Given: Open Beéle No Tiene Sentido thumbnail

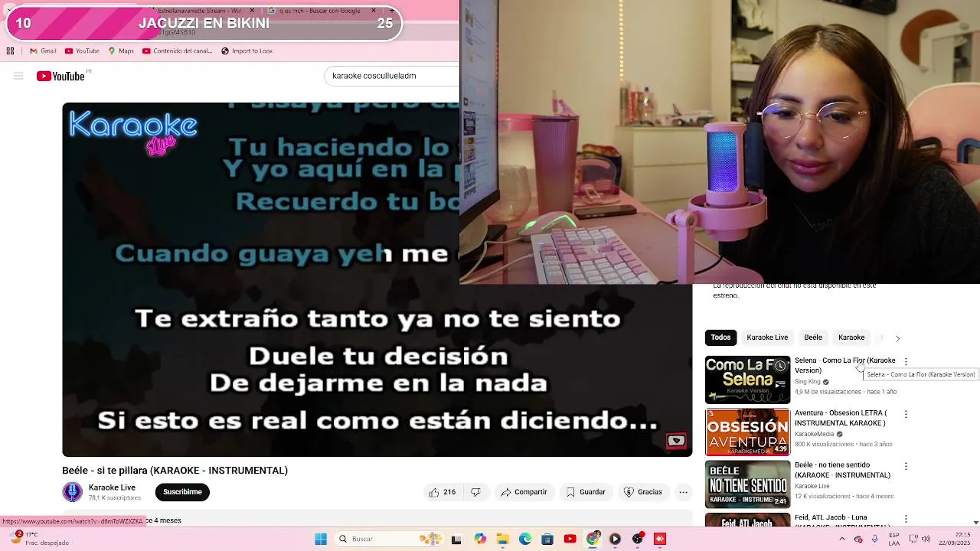Looking at the screenshot, I should (x=747, y=484).
